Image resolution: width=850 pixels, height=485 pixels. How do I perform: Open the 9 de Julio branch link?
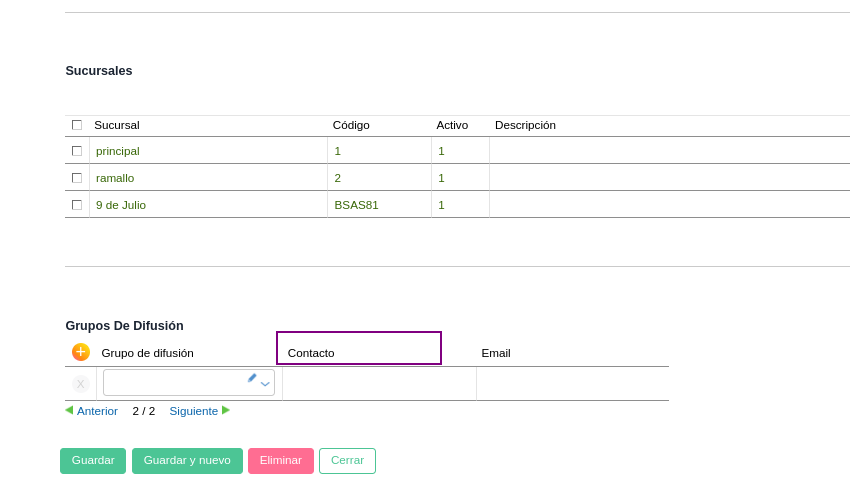pyautogui.click(x=121, y=205)
